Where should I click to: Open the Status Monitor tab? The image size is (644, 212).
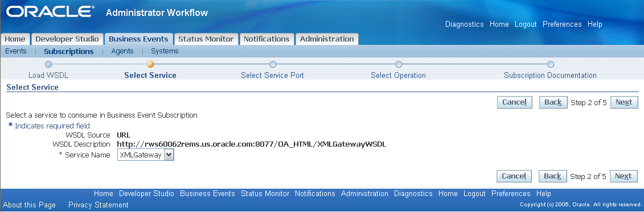pyautogui.click(x=206, y=39)
